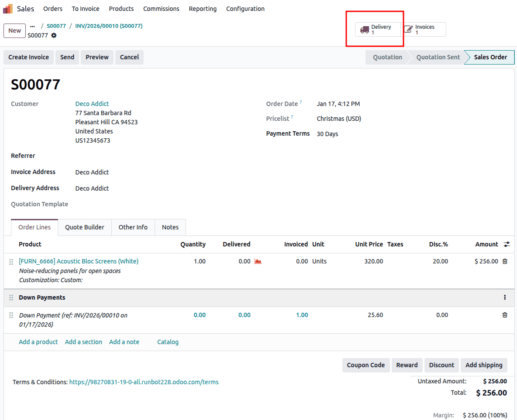Open the Delivery smart button with truck icon

point(378,29)
